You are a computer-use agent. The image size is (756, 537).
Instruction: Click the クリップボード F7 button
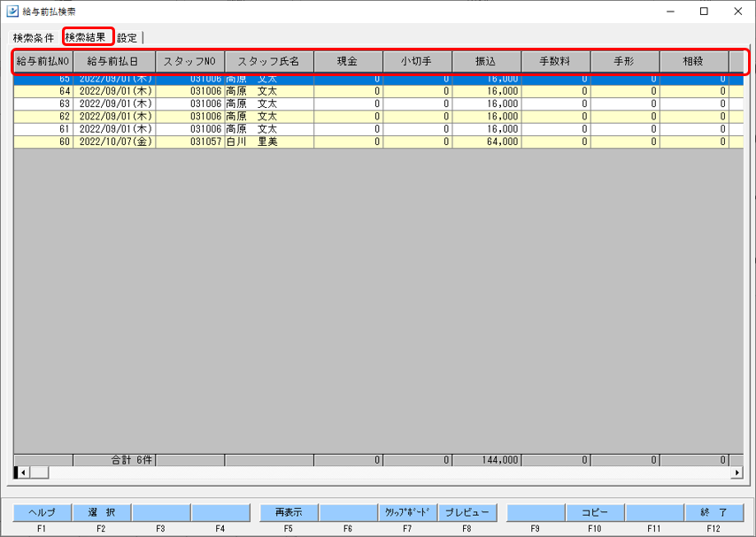(x=407, y=512)
